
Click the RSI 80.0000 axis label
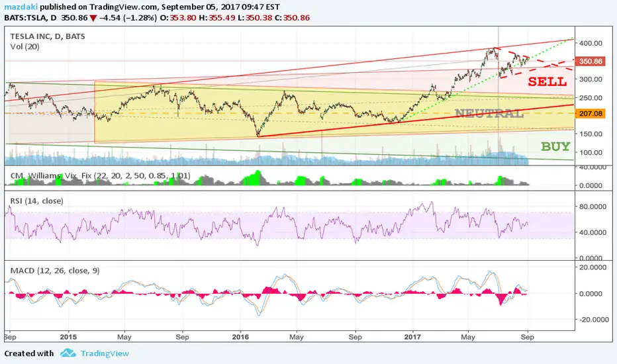coord(593,206)
